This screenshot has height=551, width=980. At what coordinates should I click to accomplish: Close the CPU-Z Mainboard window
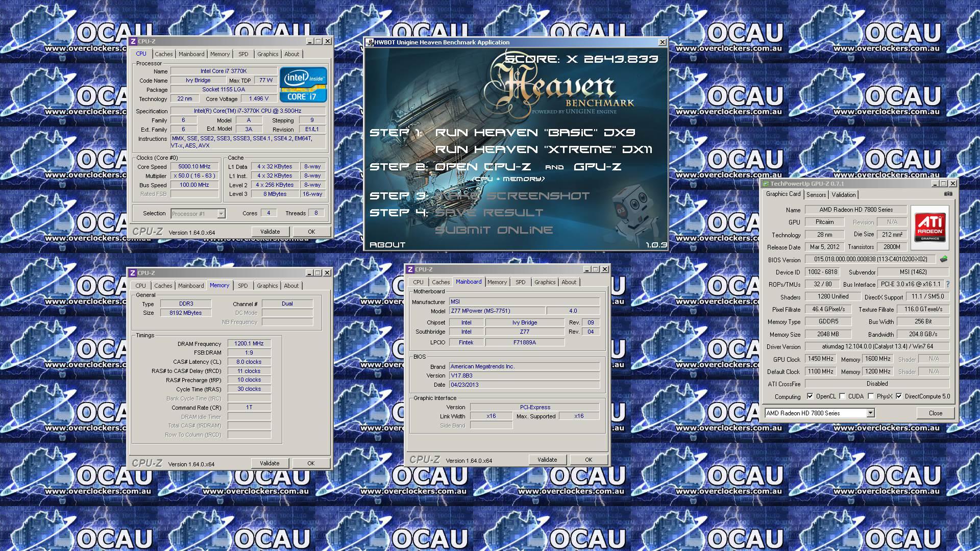[605, 269]
